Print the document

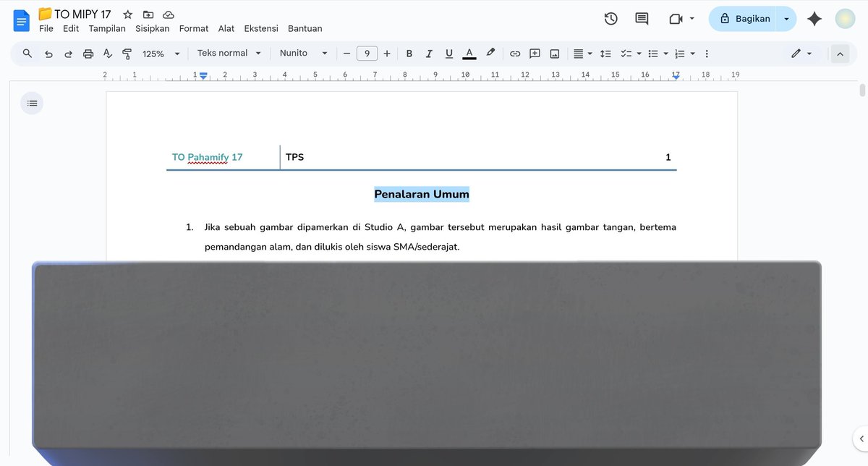(x=88, y=54)
